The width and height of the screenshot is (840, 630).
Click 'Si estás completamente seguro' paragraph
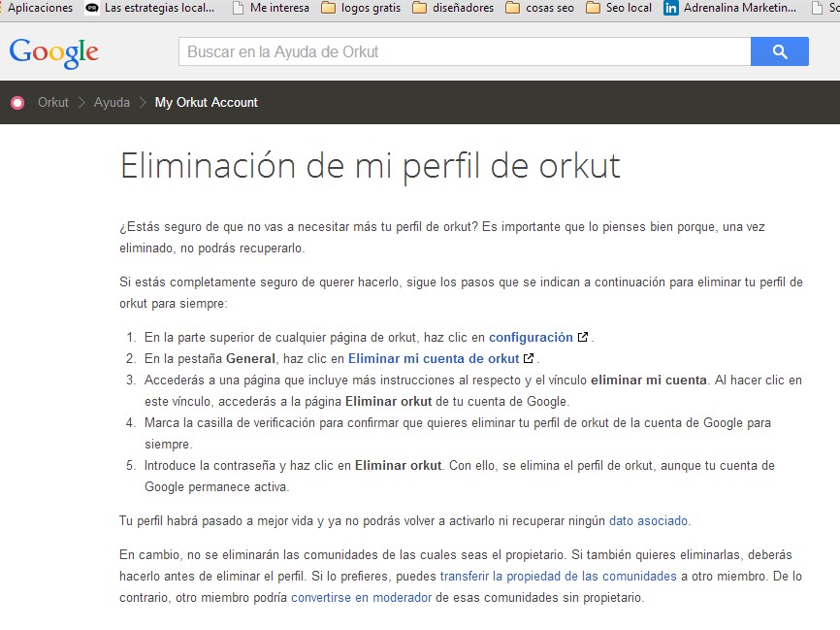(x=461, y=293)
